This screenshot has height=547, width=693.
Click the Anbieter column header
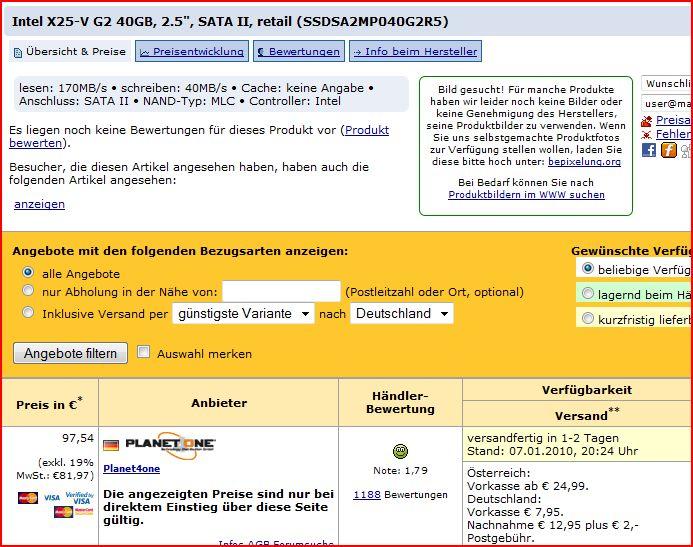click(x=219, y=403)
